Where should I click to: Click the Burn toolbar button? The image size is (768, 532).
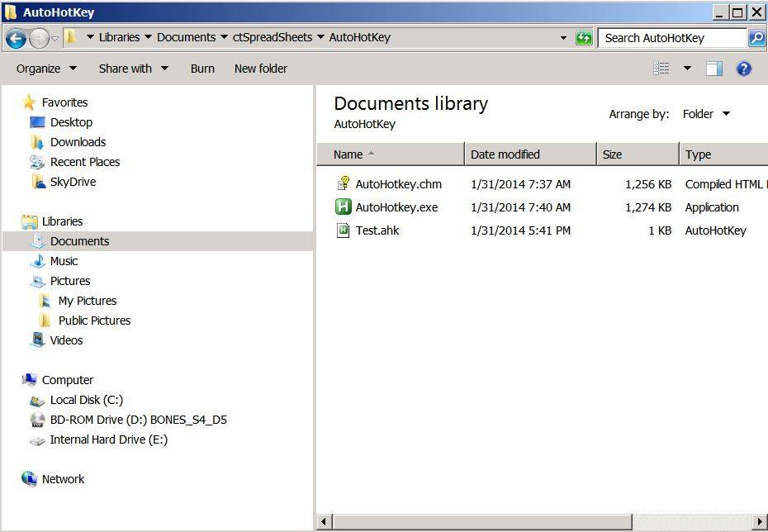tap(202, 69)
